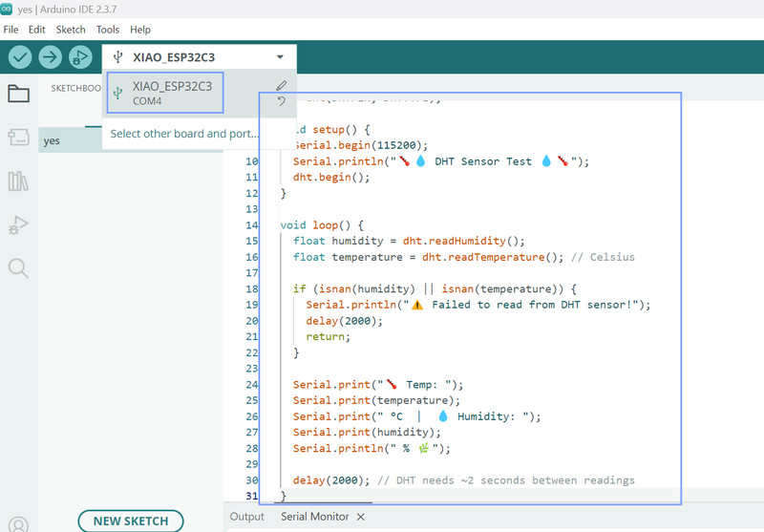Viewport: 764px width, 532px height.
Task: Open the File menu
Action: [11, 30]
